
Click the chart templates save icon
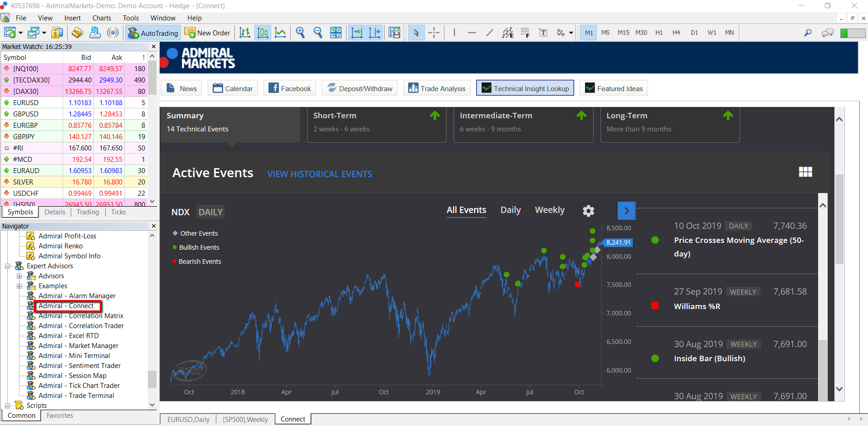395,33
